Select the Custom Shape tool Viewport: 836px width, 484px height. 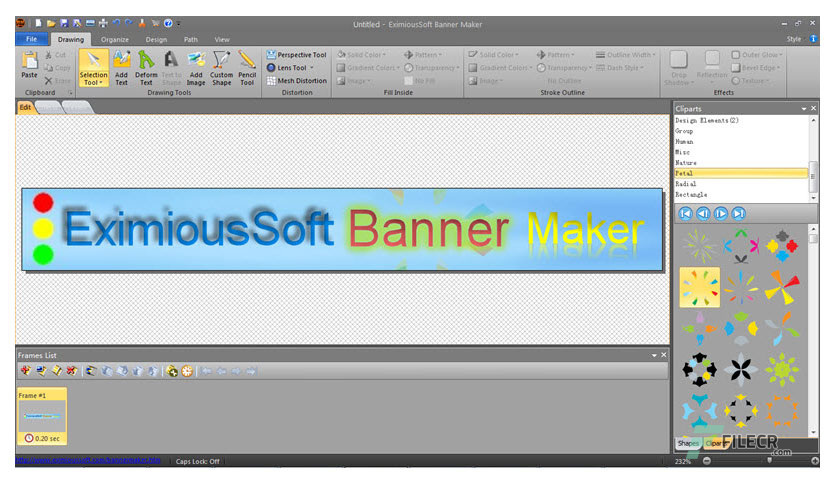pos(221,68)
